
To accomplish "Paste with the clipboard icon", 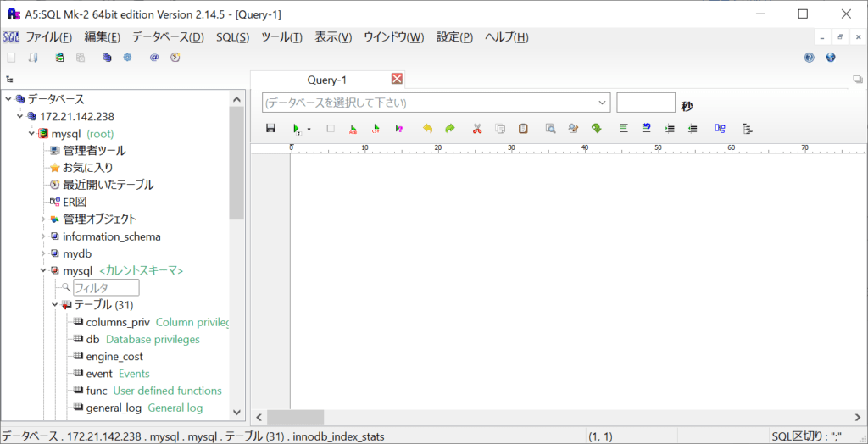I will 523,129.
